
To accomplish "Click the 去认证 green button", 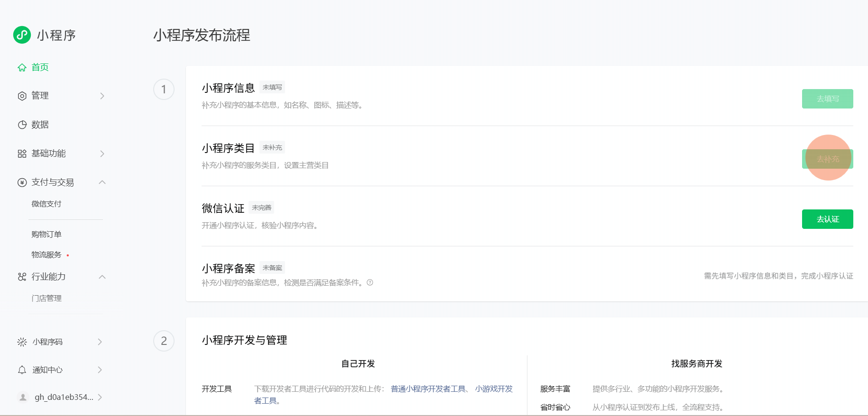I will point(827,219).
